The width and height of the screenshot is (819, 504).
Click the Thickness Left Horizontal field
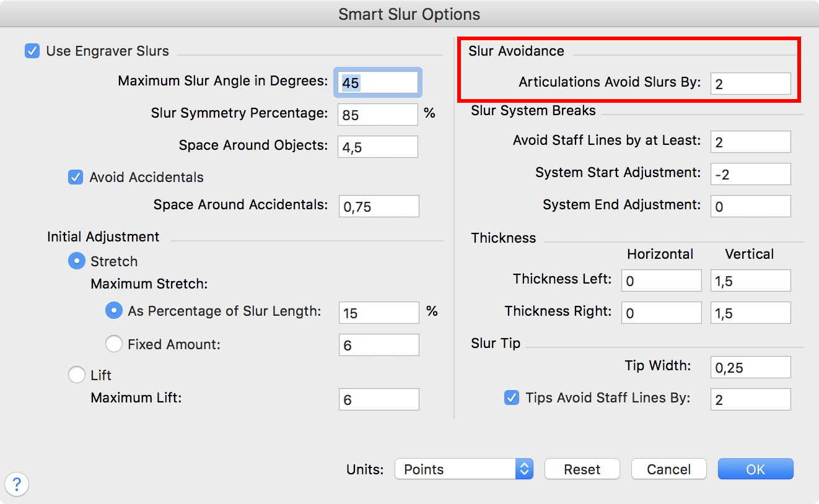tap(661, 280)
